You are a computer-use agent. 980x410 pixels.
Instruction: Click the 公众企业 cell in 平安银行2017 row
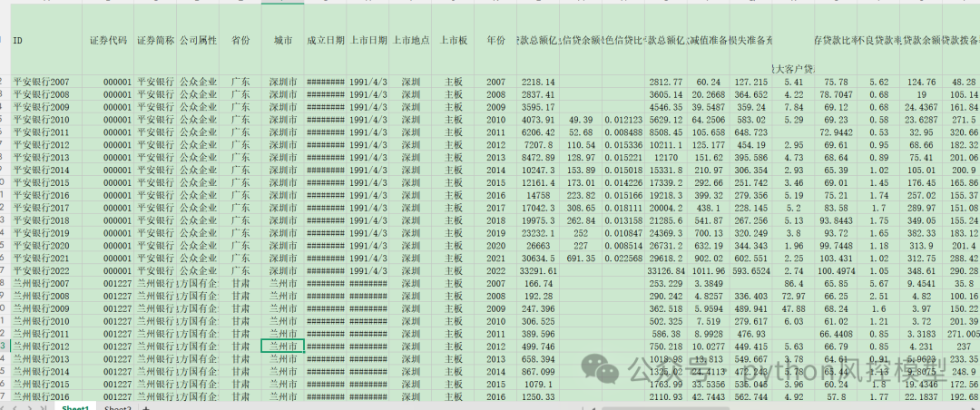click(x=198, y=208)
